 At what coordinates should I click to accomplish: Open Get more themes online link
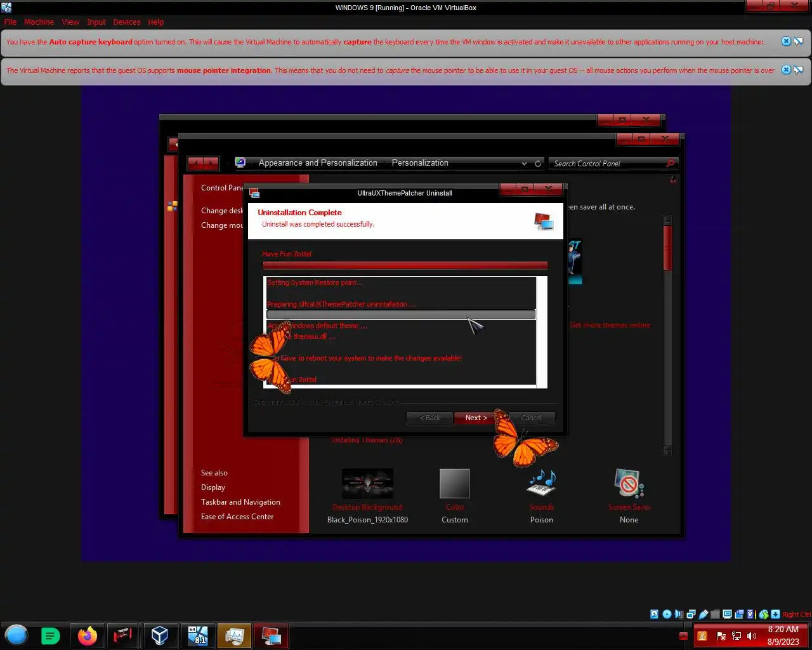610,325
